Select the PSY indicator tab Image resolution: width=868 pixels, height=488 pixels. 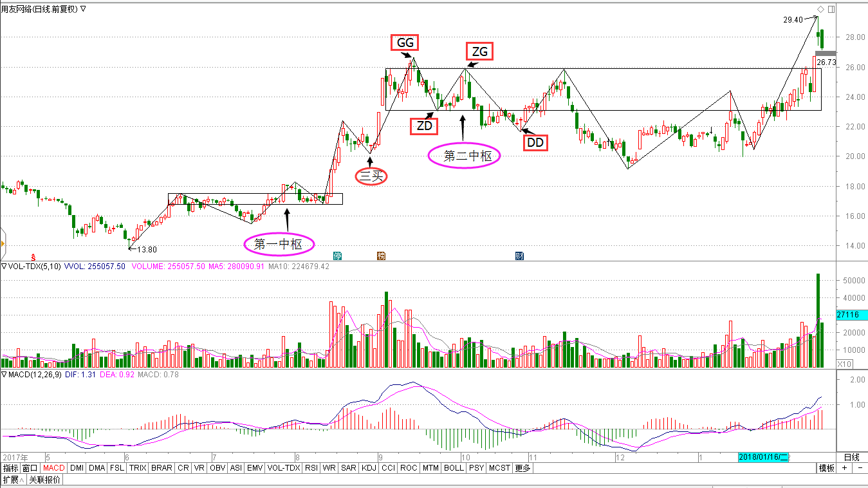[476, 468]
